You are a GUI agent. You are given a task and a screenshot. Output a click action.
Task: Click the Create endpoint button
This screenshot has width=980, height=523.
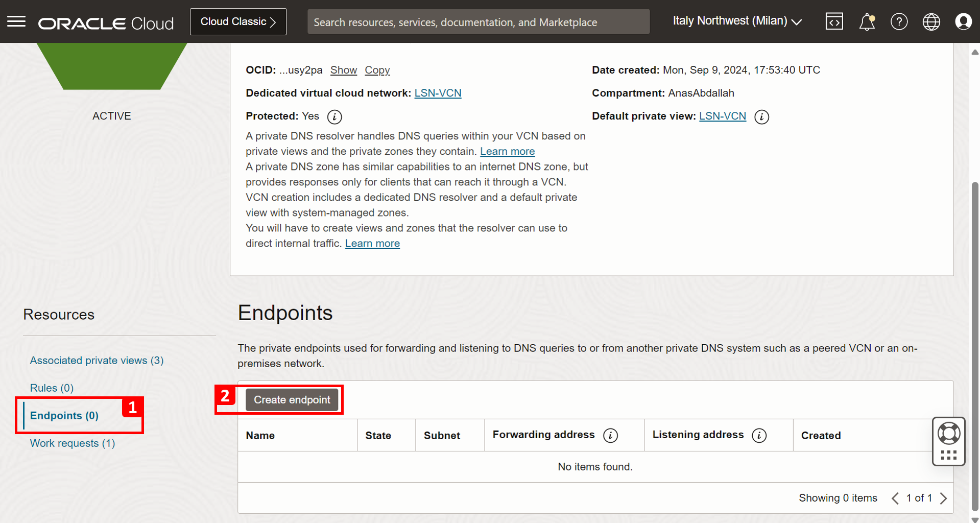tap(292, 400)
